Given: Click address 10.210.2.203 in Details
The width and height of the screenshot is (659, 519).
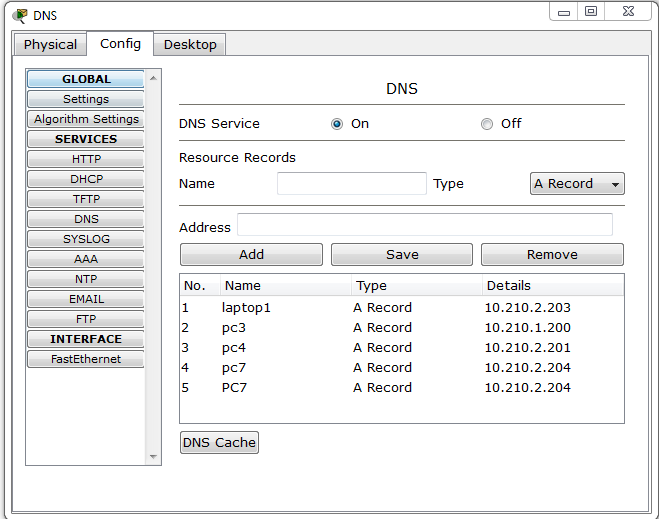Looking at the screenshot, I should coord(527,308).
